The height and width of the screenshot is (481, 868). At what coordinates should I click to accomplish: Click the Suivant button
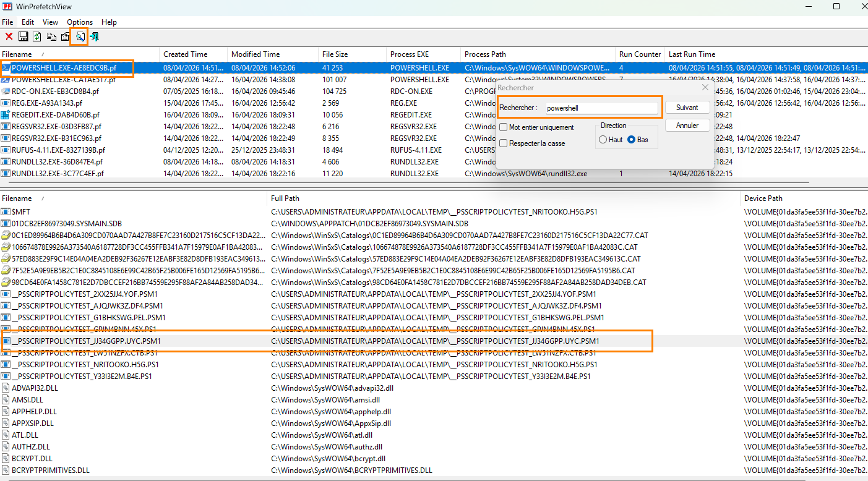pos(687,108)
